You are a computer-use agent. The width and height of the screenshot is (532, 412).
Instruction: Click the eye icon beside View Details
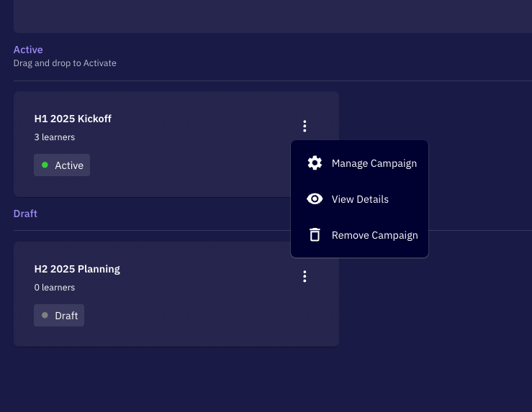[315, 199]
